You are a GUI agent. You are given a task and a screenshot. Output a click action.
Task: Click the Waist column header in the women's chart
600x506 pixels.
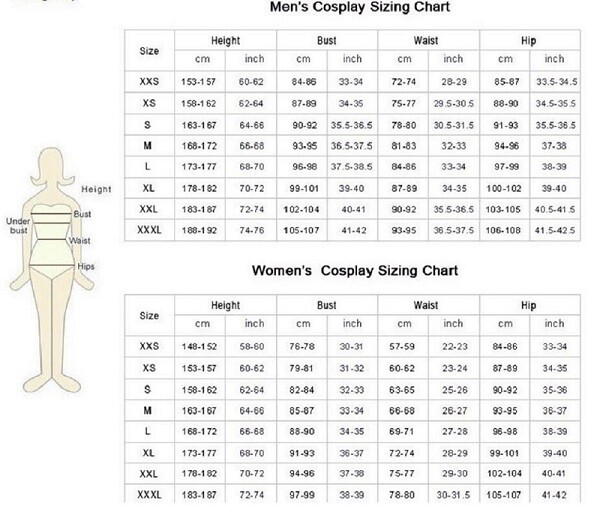point(426,304)
